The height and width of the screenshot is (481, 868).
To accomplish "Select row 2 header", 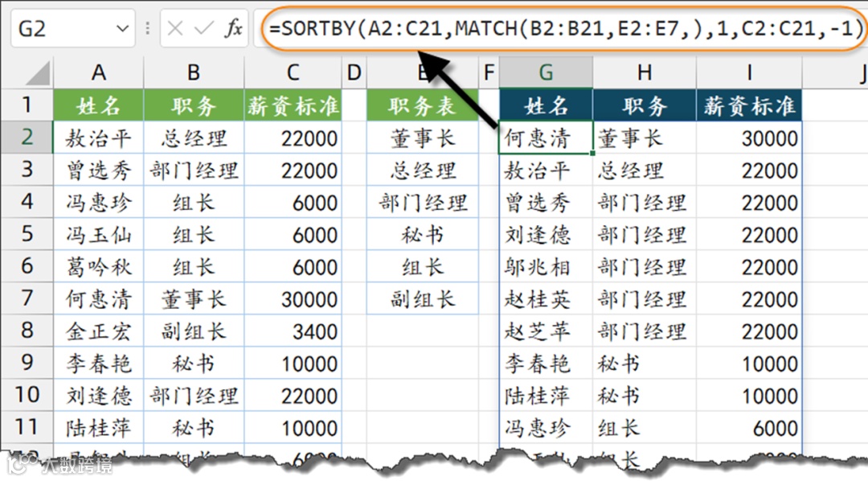I will [x=27, y=137].
